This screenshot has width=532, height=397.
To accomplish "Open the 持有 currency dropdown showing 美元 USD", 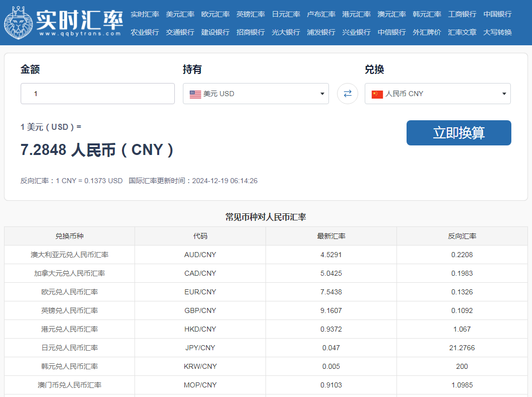I will pyautogui.click(x=255, y=93).
